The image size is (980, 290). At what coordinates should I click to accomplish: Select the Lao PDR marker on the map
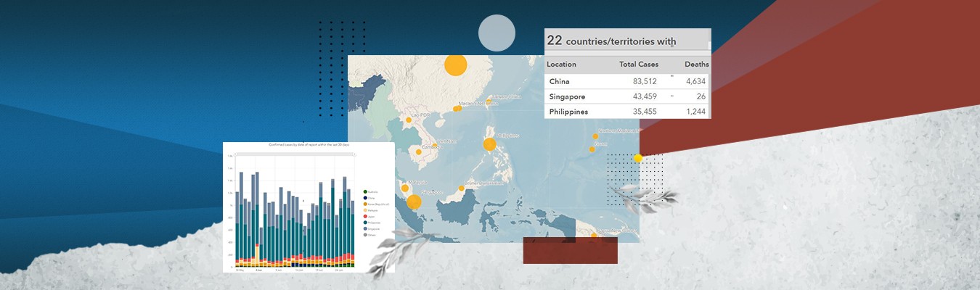409,120
